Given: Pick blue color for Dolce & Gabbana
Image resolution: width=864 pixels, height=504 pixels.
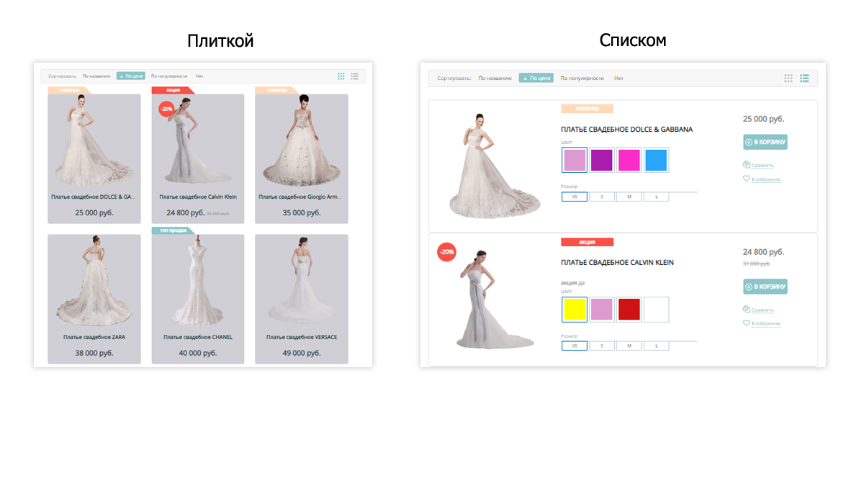Looking at the screenshot, I should click(x=657, y=160).
